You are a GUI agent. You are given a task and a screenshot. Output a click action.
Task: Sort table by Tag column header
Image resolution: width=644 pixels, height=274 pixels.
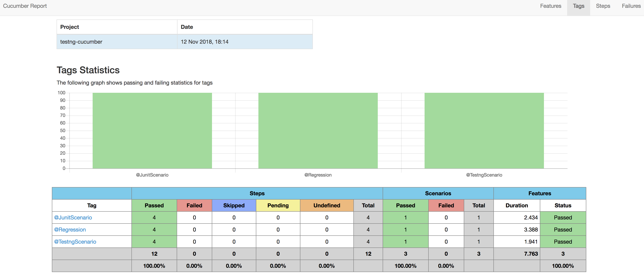click(92, 206)
